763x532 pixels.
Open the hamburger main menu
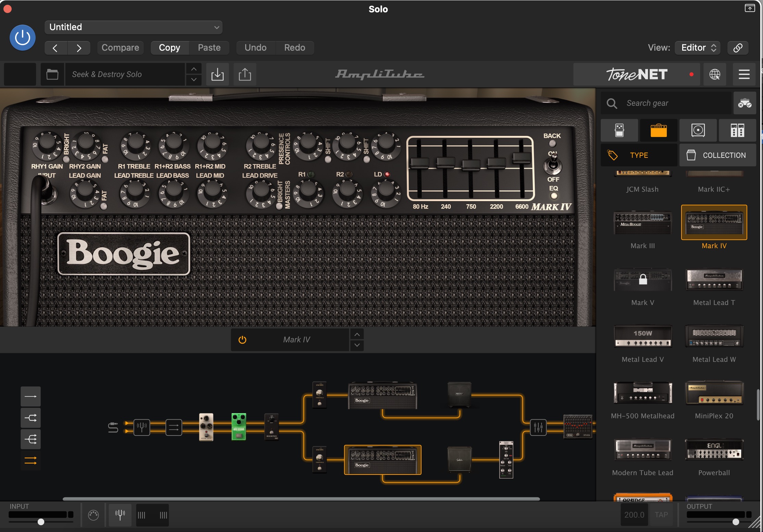(x=744, y=74)
